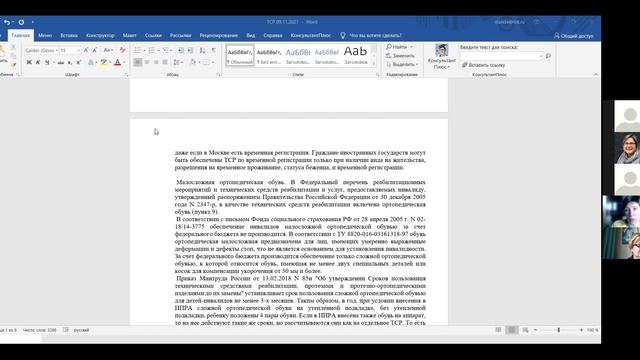Click the multilevel list icon
Image resolution: width=640 pixels, height=360 pixels.
(x=165, y=50)
